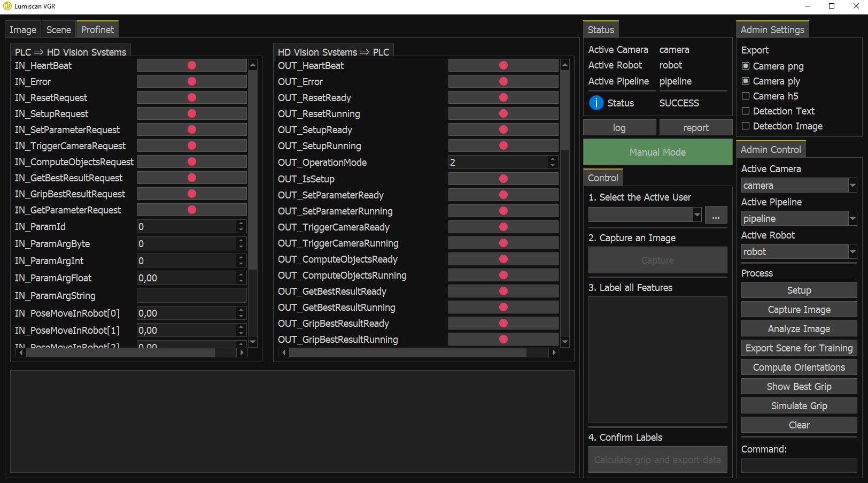
Task: Switch to the Scene tab
Action: tap(58, 30)
